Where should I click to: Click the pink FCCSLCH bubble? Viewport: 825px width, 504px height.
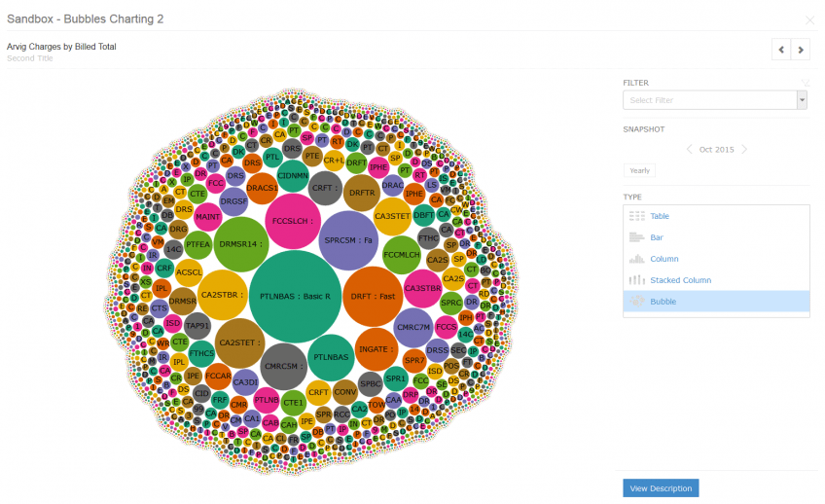[x=293, y=221]
